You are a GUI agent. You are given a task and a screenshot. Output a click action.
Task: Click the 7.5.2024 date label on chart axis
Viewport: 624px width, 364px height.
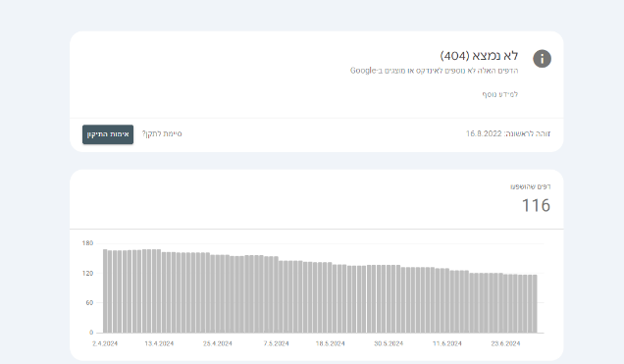(276, 343)
